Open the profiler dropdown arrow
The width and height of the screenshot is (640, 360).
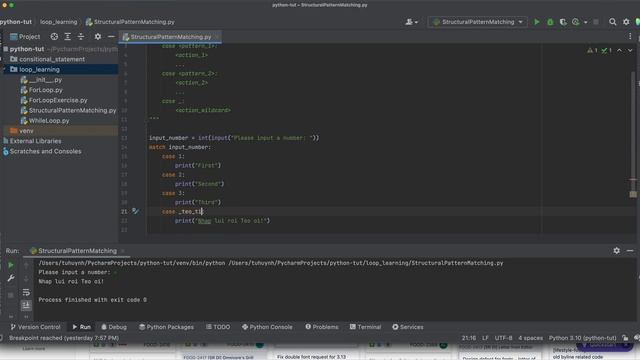(x=586, y=22)
